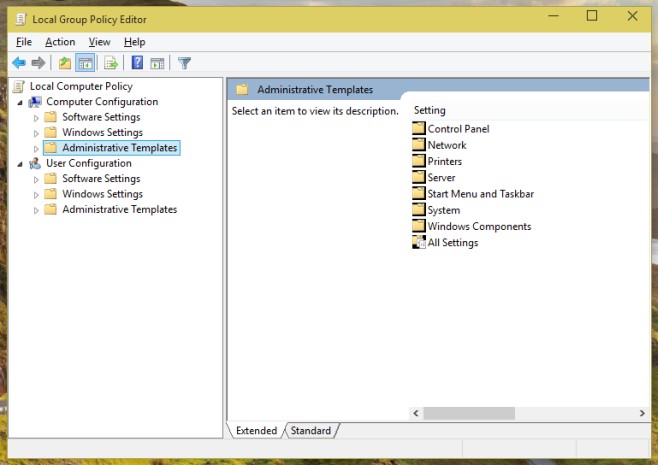
Task: Click the Setting column header
Action: (430, 110)
